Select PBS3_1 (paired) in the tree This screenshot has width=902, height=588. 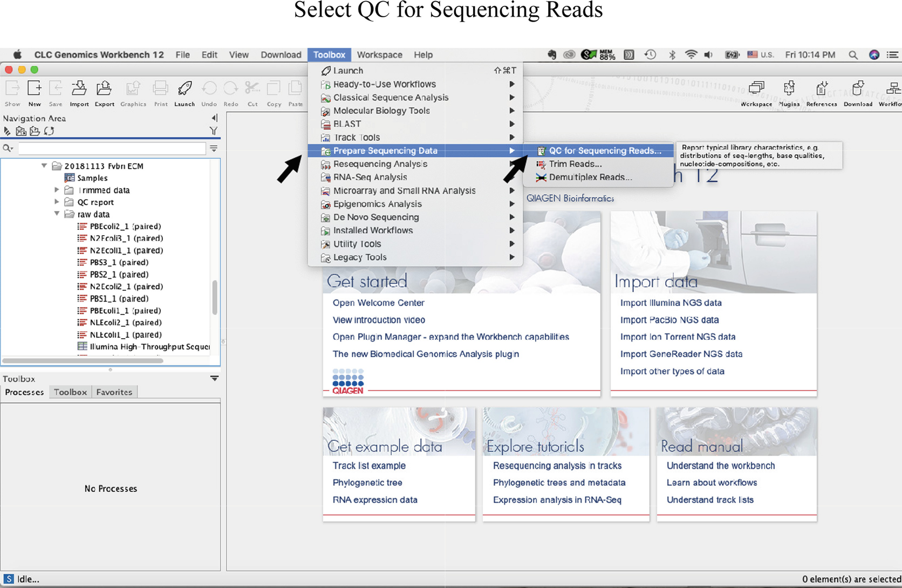(113, 262)
